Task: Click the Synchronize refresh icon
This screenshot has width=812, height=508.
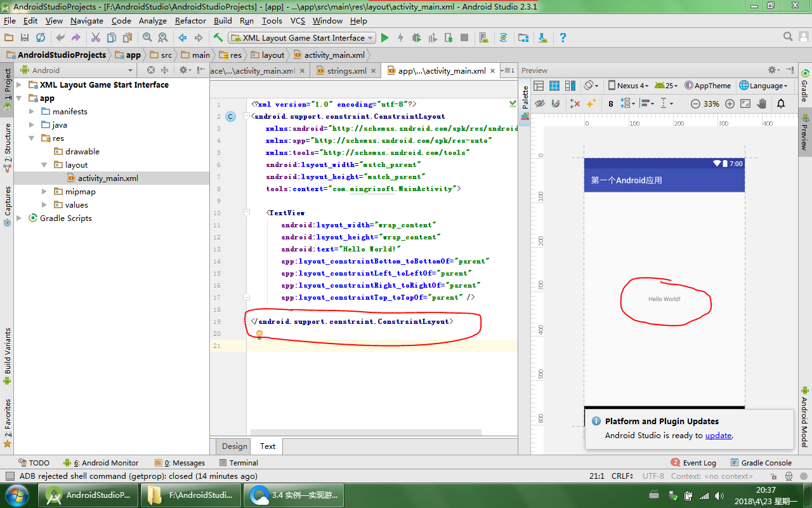Action: click(41, 38)
